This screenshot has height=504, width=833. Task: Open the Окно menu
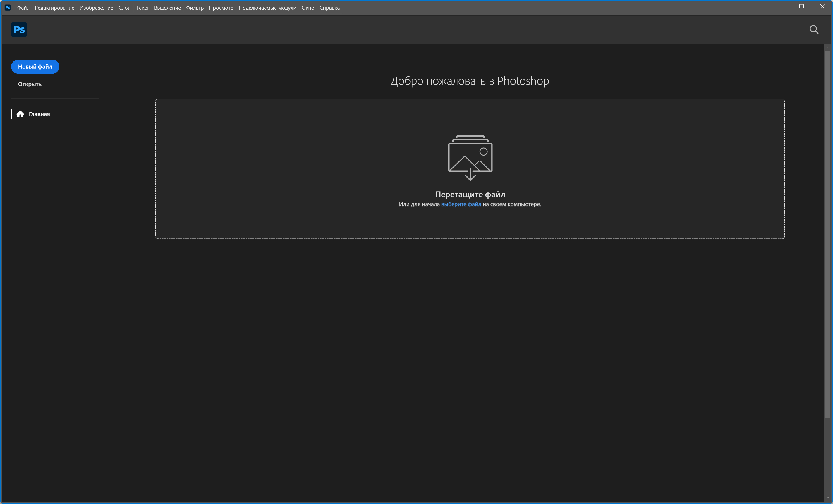(308, 8)
